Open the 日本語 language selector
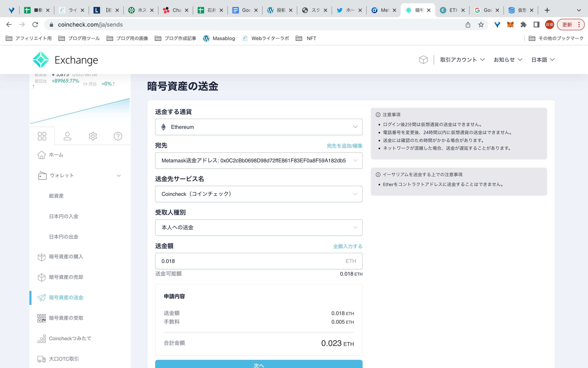This screenshot has width=588, height=368. [x=543, y=60]
